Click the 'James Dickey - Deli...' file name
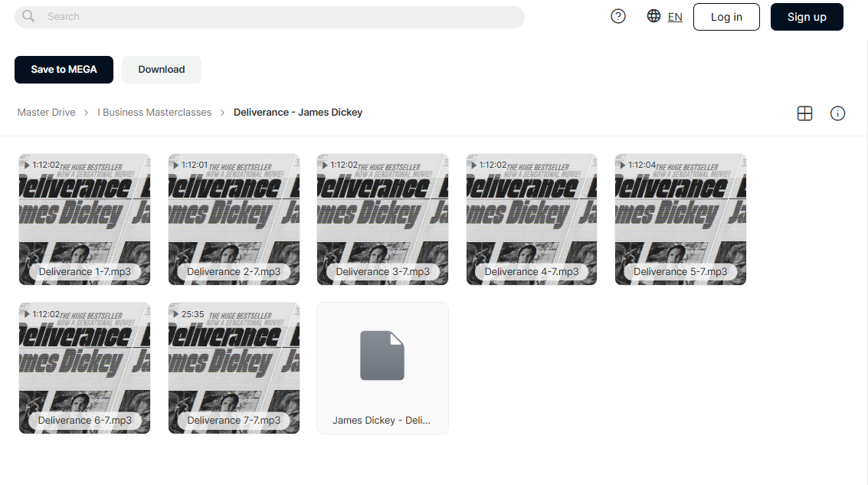Screen dimensions: 868x485 coord(382,421)
